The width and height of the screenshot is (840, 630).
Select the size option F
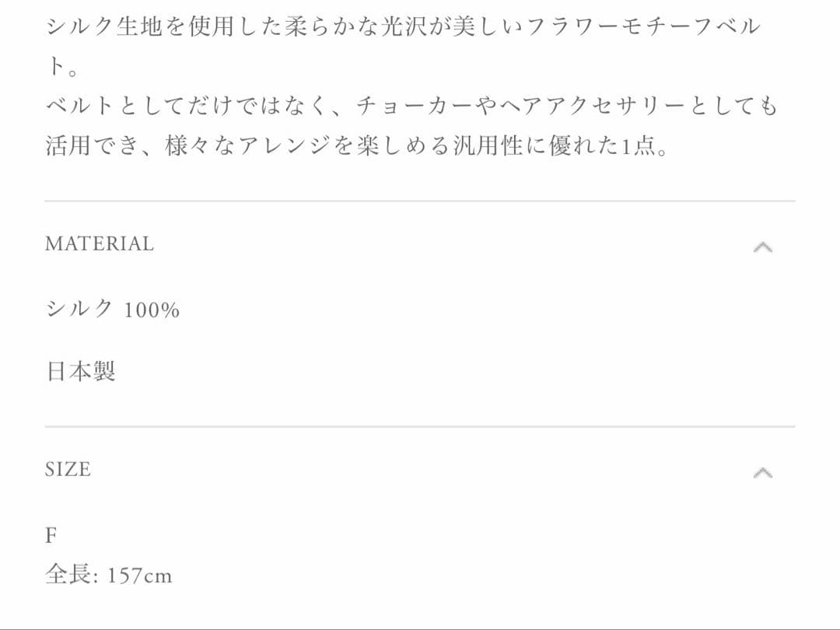pos(51,535)
